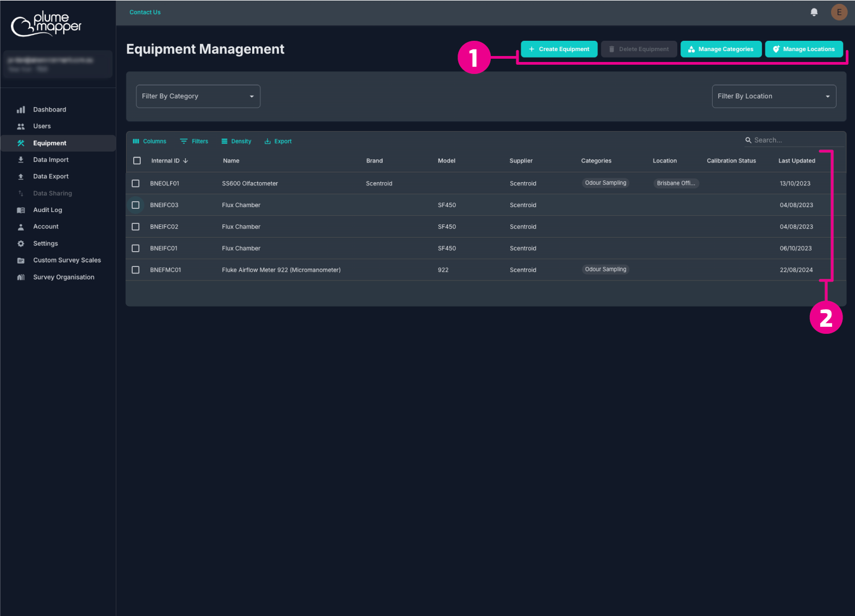The image size is (855, 616).
Task: Toggle the select-all rows checkbox
Action: tap(137, 161)
